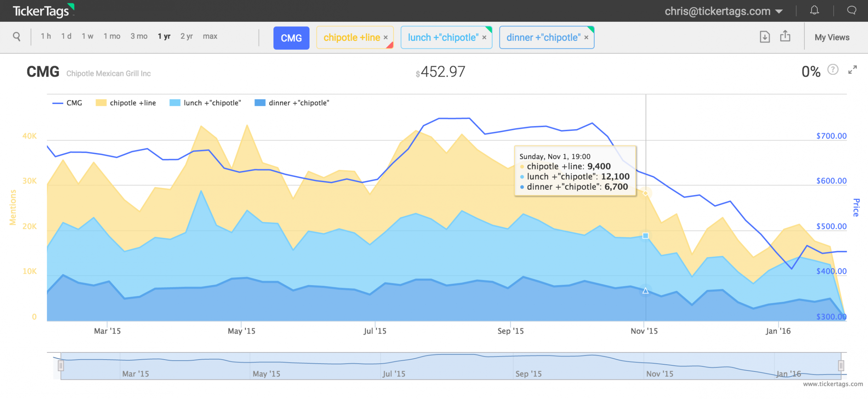This screenshot has width=868, height=399.
Task: Select the 1 mo time range
Action: tap(112, 36)
